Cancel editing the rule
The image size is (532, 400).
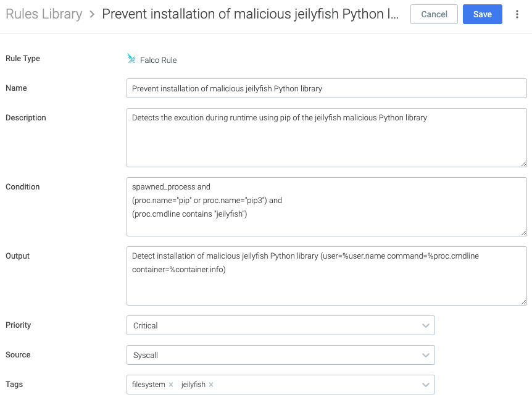(434, 14)
